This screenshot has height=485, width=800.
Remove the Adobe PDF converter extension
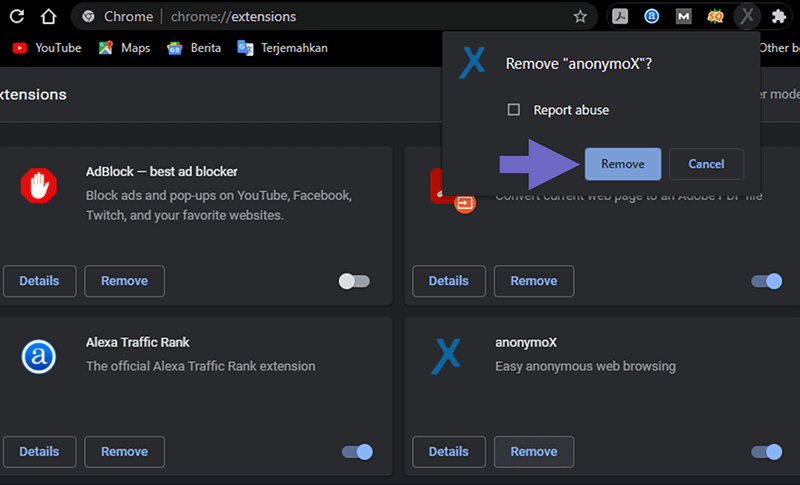pyautogui.click(x=534, y=281)
